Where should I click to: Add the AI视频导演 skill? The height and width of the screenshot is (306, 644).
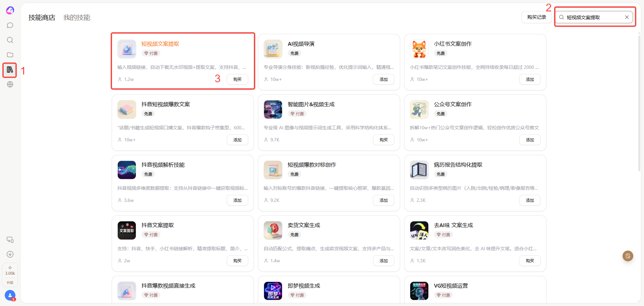click(384, 79)
